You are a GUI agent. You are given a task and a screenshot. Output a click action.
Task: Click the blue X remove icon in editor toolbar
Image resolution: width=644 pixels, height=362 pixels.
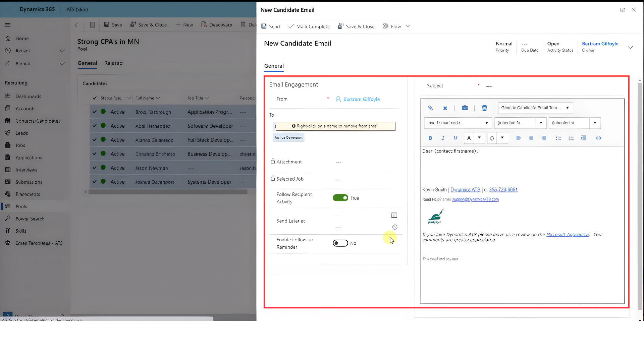445,108
